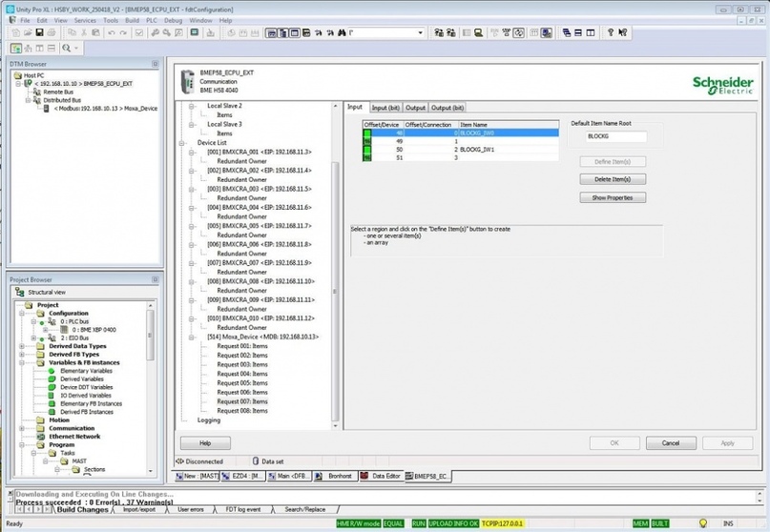The height and width of the screenshot is (532, 770).
Task: Select the row with Offset/Device 49
Action: (461, 141)
